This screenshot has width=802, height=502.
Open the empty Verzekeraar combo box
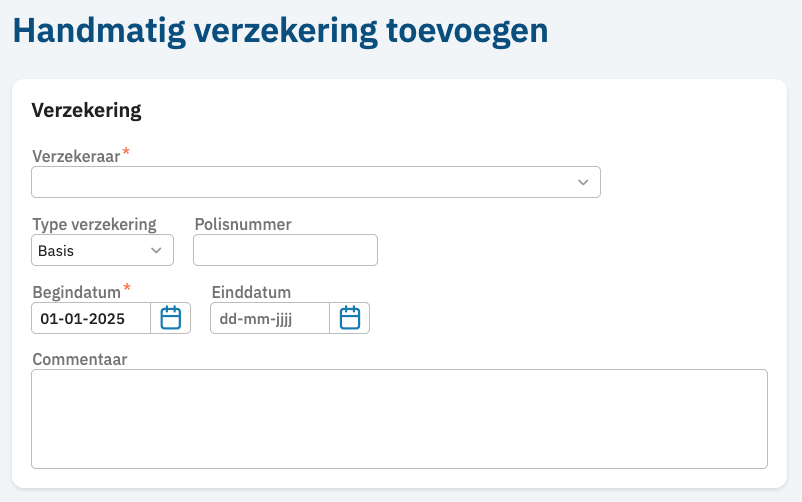click(300, 182)
